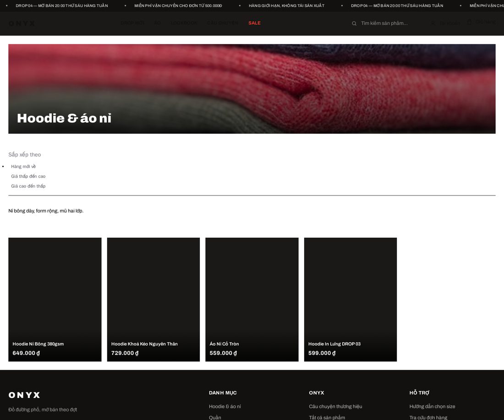
Task: Open the LOOKBOOK menu item
Action: (x=184, y=23)
